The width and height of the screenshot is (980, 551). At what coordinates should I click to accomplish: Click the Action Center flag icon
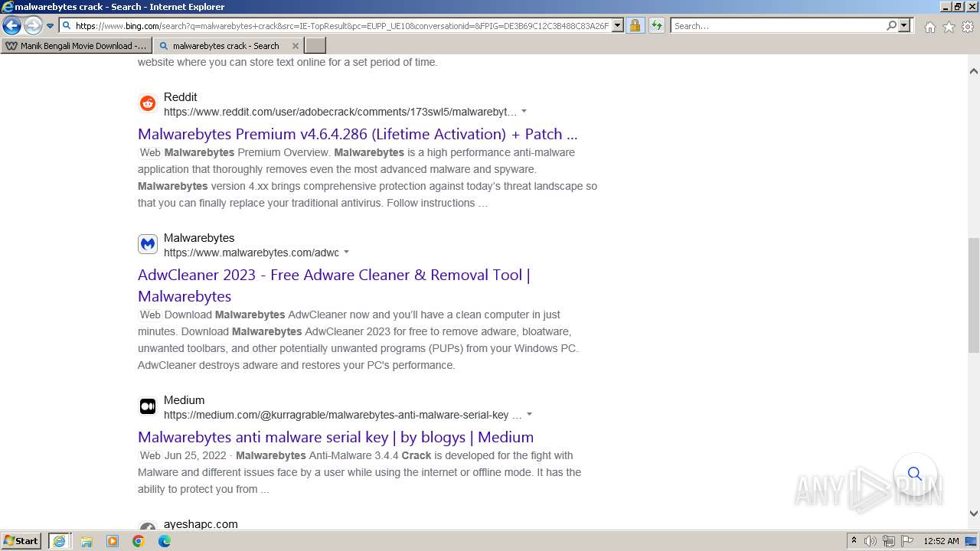906,541
